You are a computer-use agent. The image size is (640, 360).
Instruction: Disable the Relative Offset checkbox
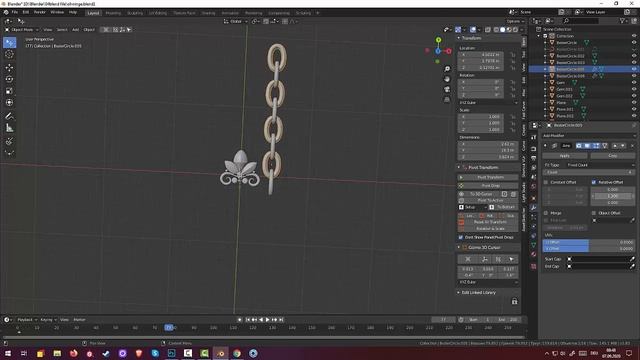click(x=594, y=182)
